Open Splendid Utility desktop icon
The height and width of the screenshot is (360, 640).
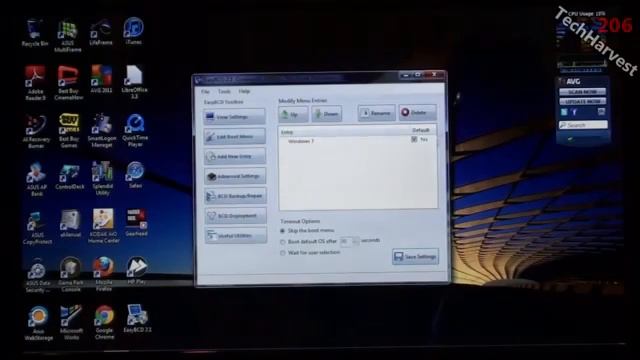tap(102, 178)
